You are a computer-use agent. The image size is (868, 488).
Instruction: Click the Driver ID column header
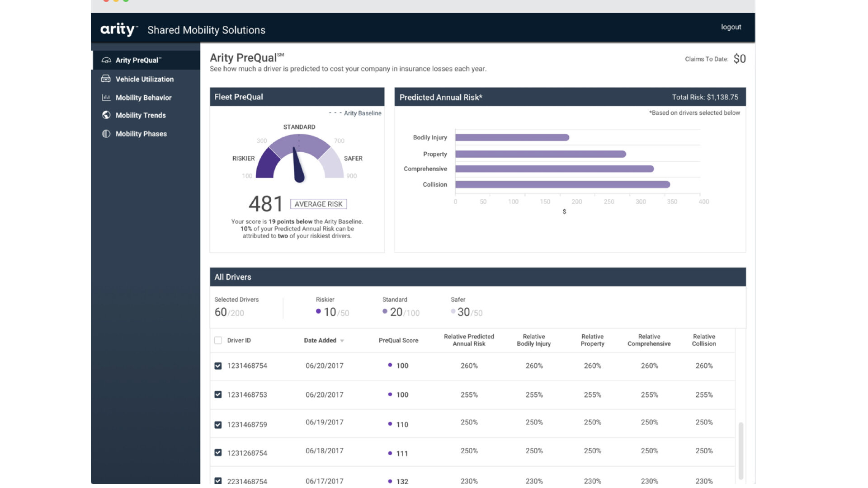(239, 340)
